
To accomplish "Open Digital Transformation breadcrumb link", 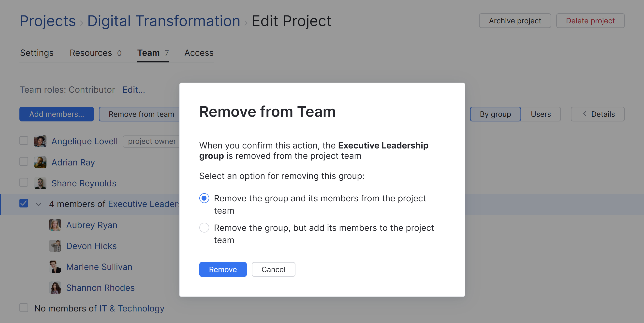I will click(x=163, y=21).
